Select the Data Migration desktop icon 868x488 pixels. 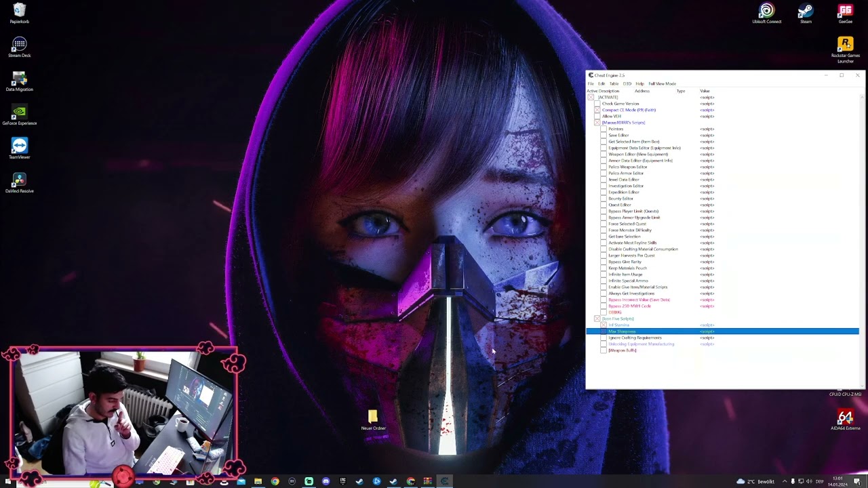point(19,81)
